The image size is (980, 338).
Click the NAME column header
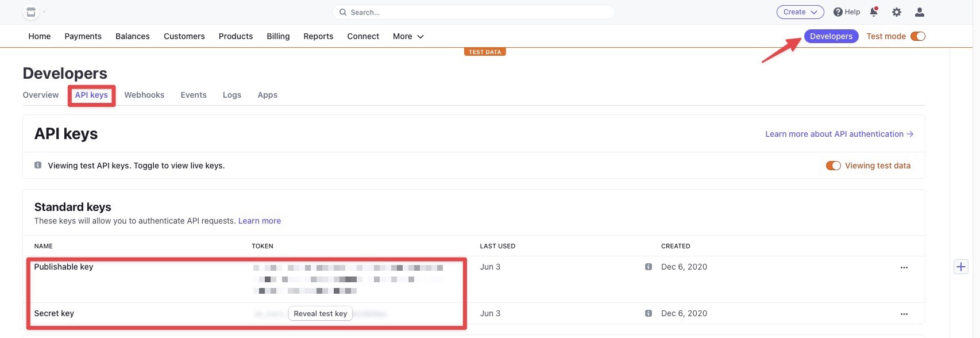tap(44, 246)
